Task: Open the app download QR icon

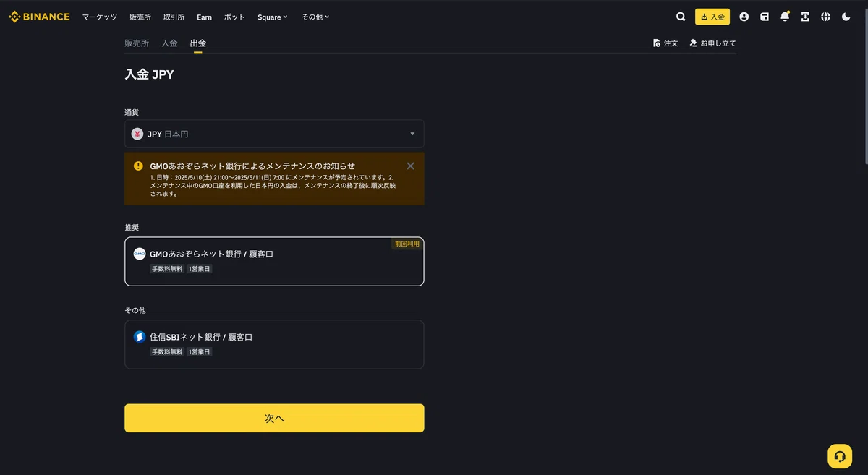Action: click(x=805, y=17)
